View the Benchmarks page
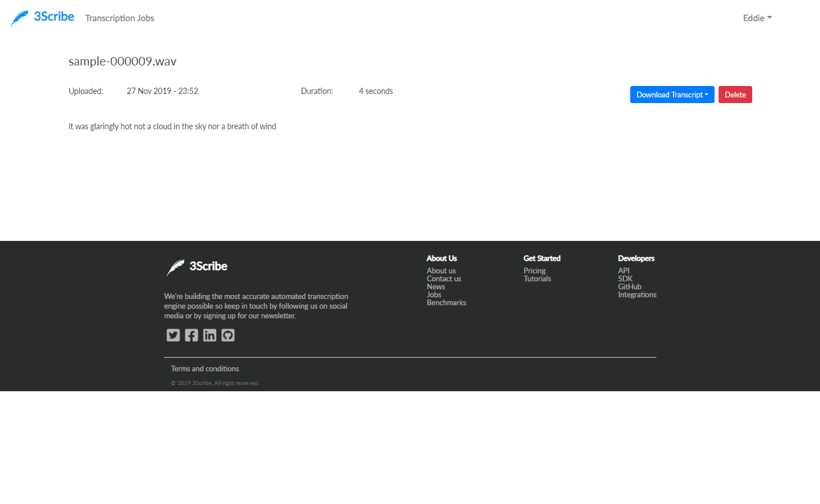This screenshot has height=504, width=820. pyautogui.click(x=446, y=302)
